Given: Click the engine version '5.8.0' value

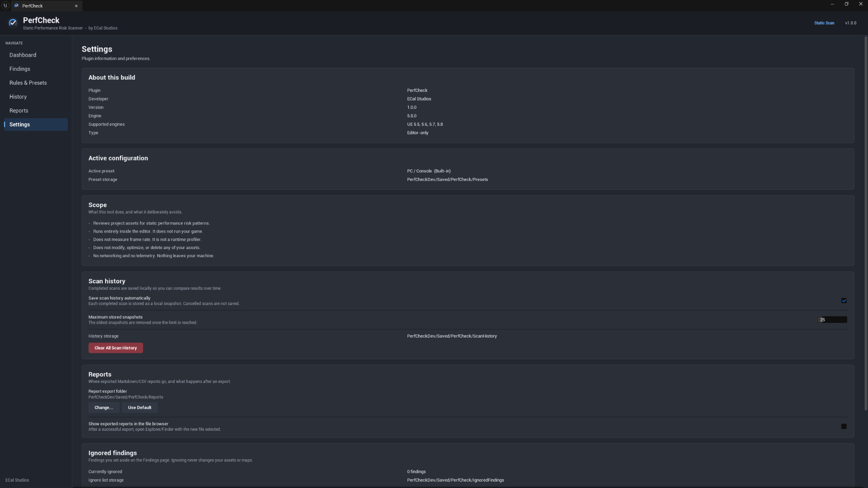Looking at the screenshot, I should pyautogui.click(x=412, y=116).
